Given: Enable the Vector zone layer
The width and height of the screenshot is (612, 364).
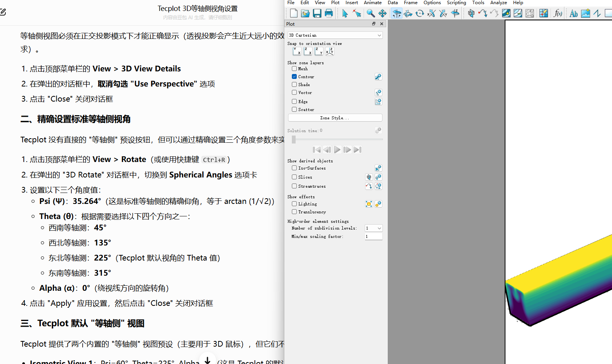Looking at the screenshot, I should 294,93.
